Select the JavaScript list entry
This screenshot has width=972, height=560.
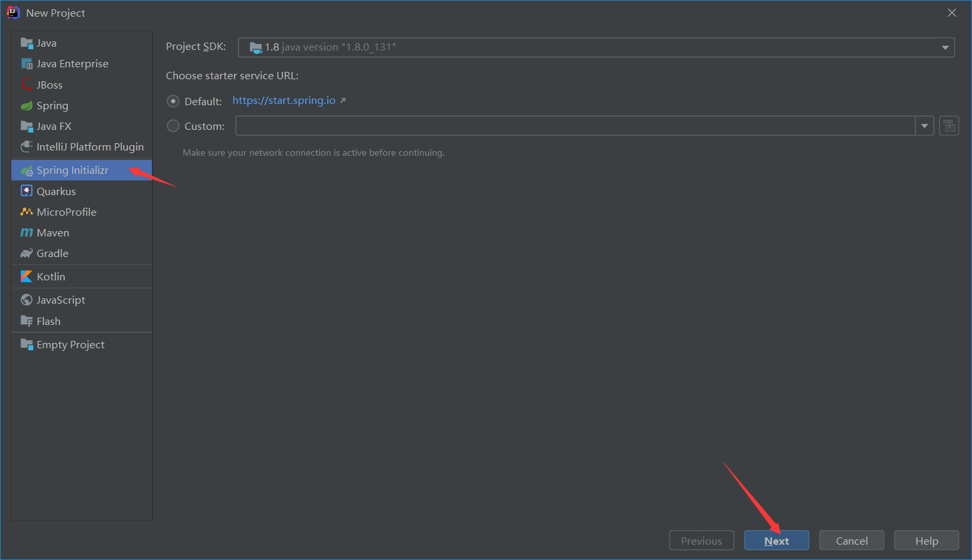tap(82, 300)
